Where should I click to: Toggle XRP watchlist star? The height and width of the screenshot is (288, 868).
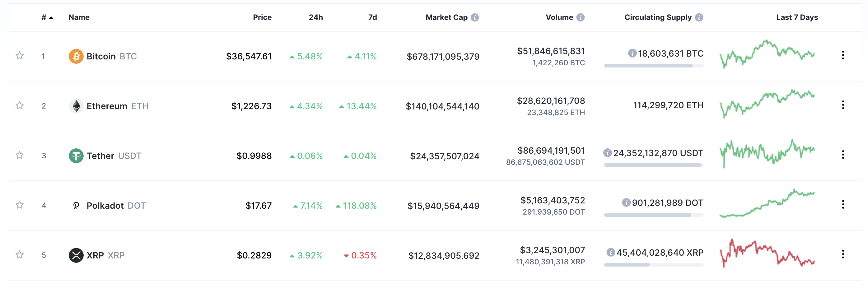pos(20,255)
